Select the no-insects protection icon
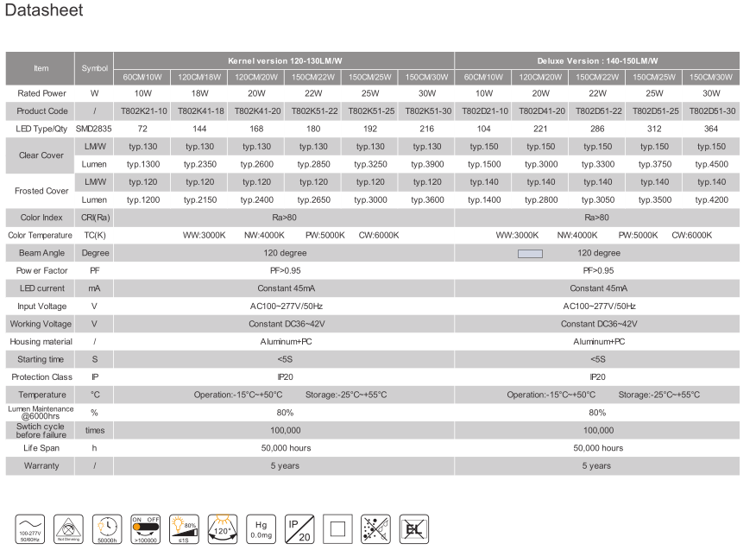756x550 pixels. tap(375, 531)
